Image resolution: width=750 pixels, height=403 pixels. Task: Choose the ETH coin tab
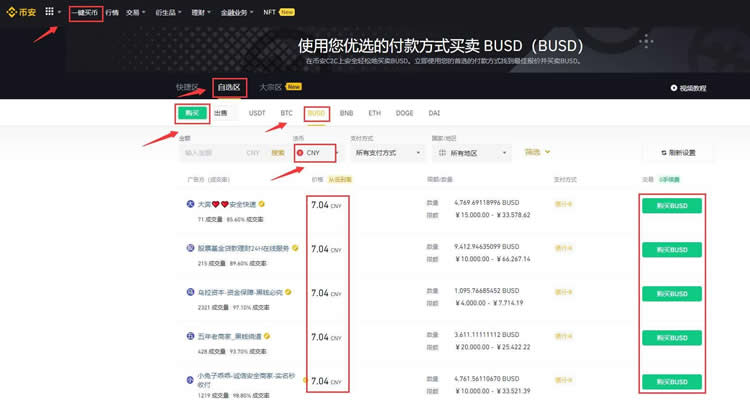(375, 113)
